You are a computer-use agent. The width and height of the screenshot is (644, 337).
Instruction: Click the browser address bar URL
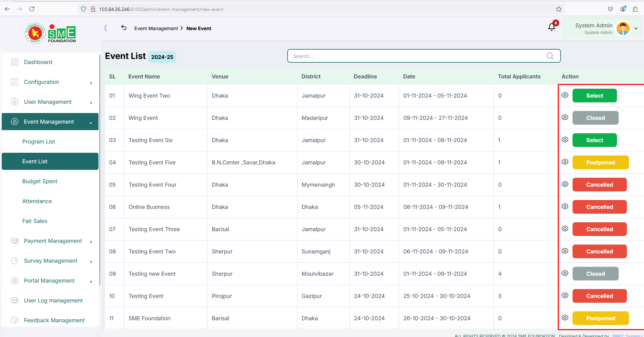click(161, 9)
